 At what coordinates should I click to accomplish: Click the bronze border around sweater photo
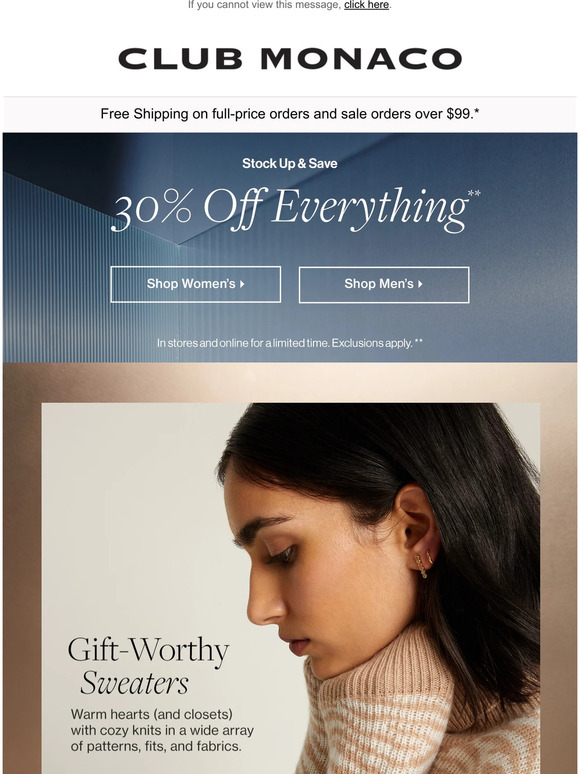22,568
